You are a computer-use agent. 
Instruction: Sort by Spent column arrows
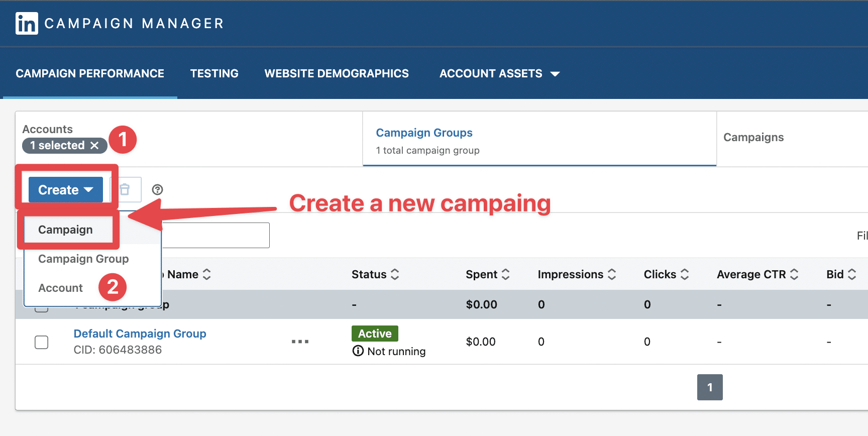point(505,274)
